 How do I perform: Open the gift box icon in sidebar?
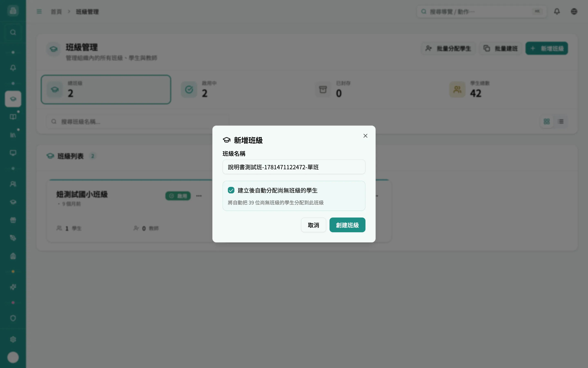(13, 220)
